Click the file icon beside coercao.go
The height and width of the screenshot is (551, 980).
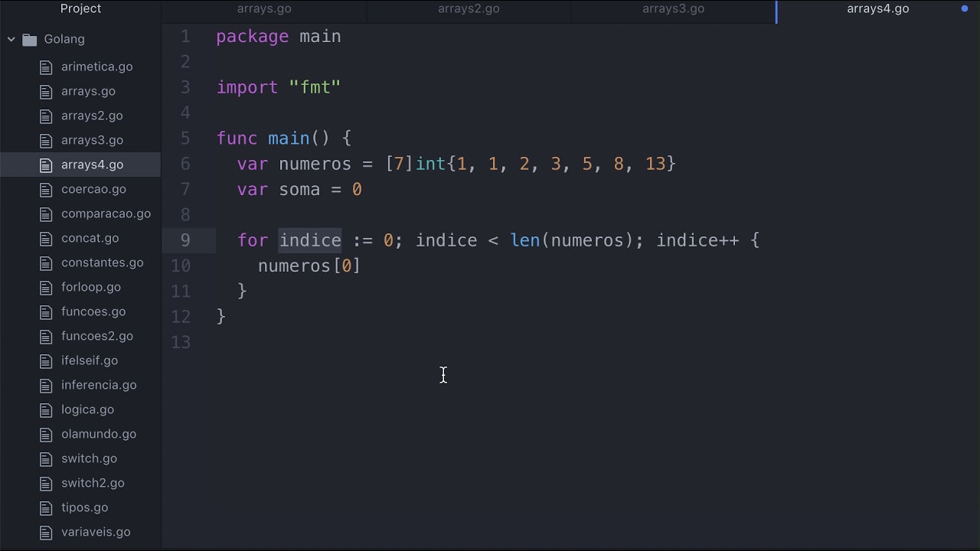pyautogui.click(x=46, y=189)
